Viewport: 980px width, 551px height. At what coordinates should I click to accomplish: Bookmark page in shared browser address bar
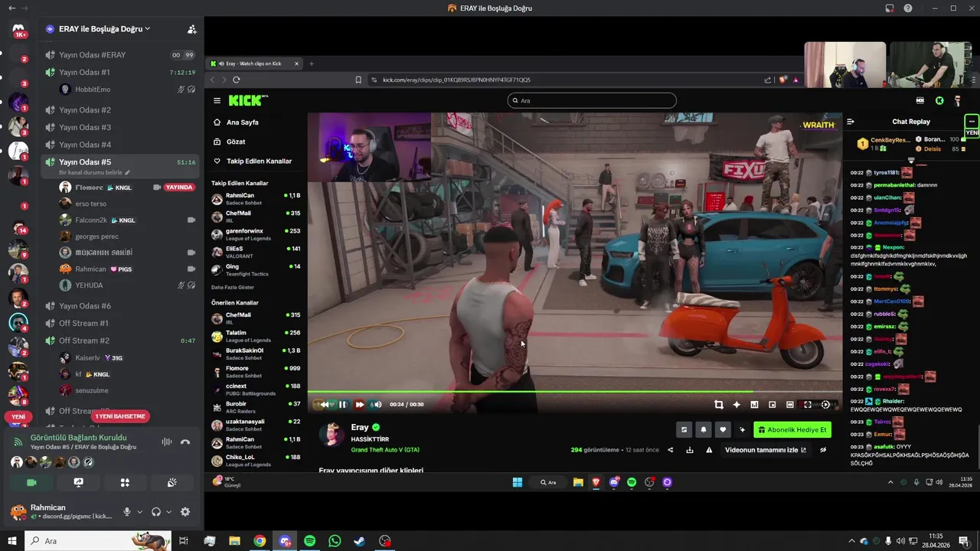click(x=358, y=80)
